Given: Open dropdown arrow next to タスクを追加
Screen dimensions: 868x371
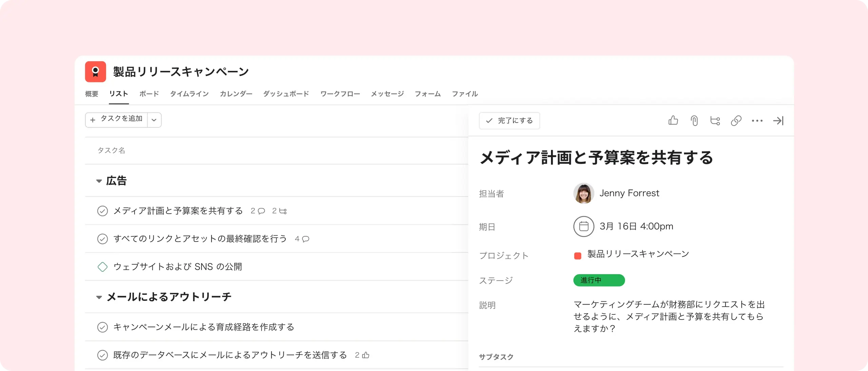Looking at the screenshot, I should coord(154,120).
